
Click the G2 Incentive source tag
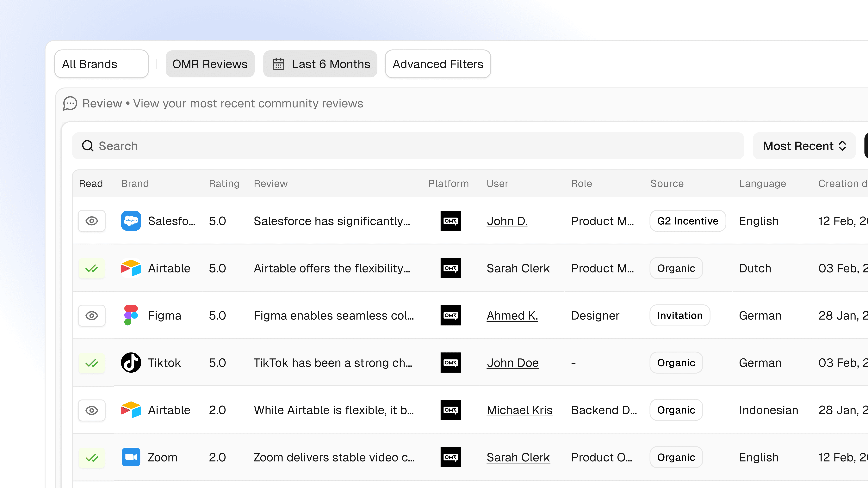coord(687,221)
